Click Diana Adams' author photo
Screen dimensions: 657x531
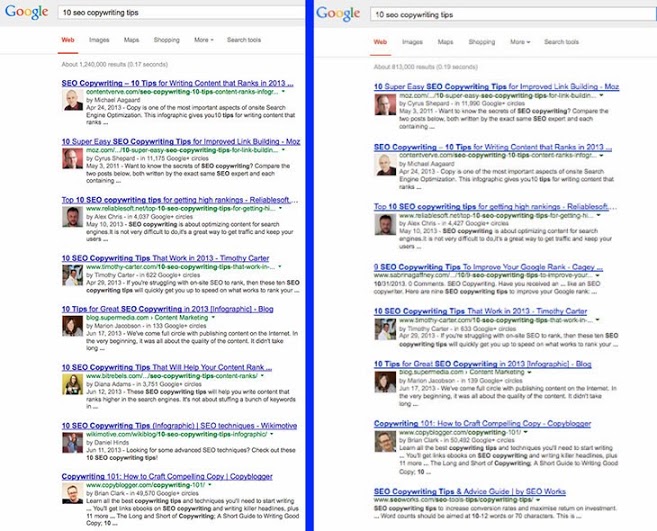72,385
